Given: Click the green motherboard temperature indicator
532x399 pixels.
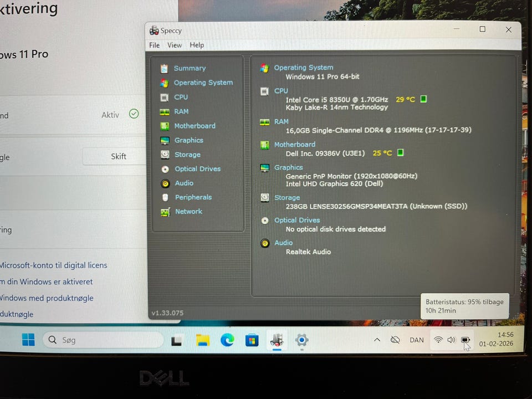Looking at the screenshot, I should tap(400, 152).
